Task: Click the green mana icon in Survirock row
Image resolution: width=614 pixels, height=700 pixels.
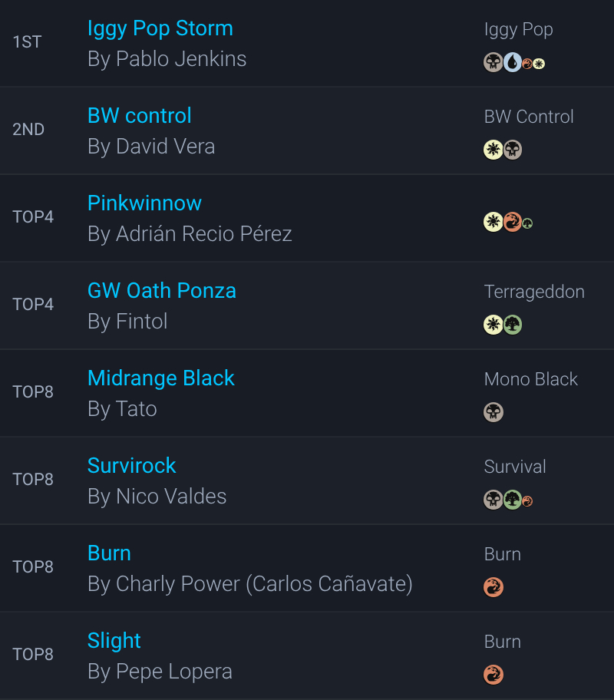Action: coord(513,500)
